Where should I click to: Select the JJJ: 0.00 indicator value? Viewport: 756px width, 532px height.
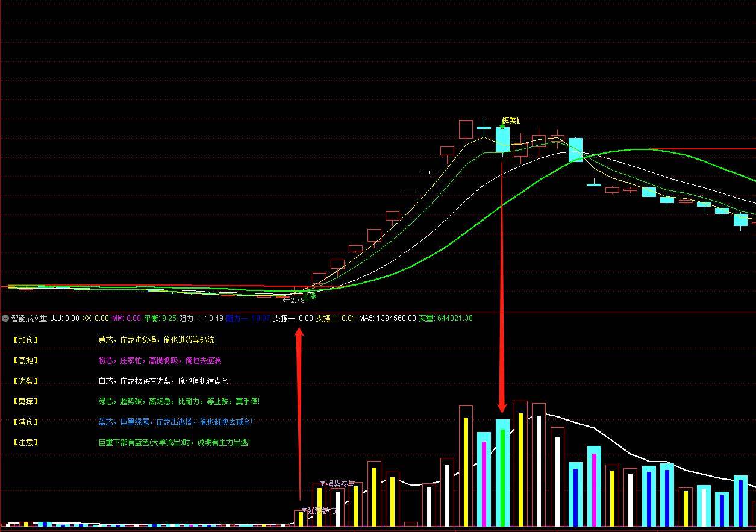tap(65, 318)
